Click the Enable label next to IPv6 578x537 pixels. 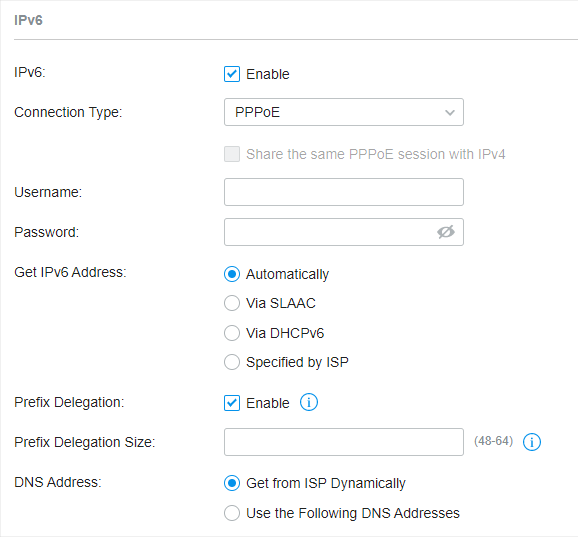[268, 74]
